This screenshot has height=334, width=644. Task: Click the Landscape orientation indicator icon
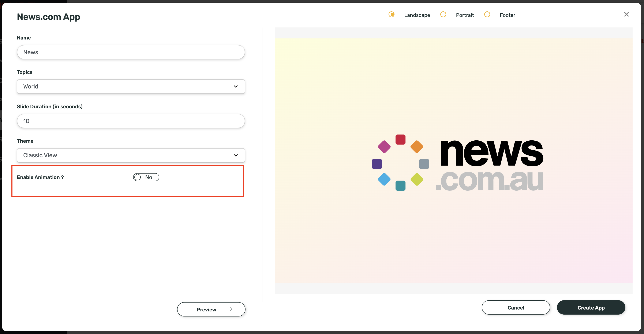click(392, 15)
